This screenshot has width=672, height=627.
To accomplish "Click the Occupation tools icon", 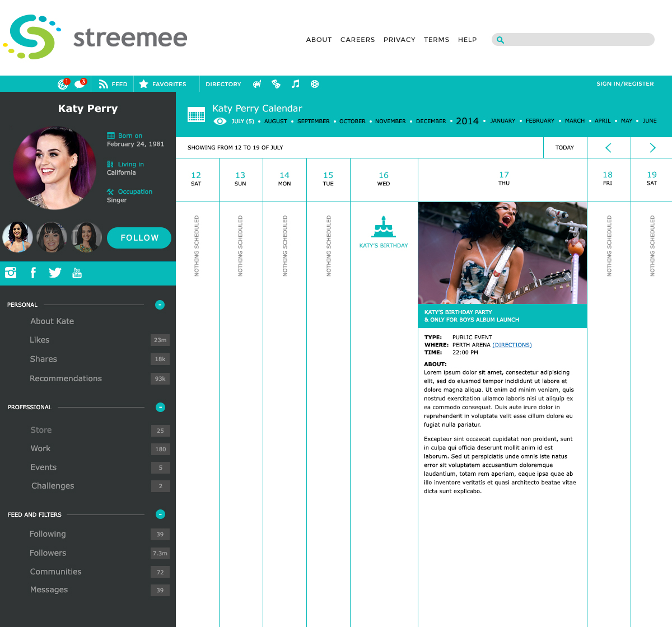I will (110, 191).
